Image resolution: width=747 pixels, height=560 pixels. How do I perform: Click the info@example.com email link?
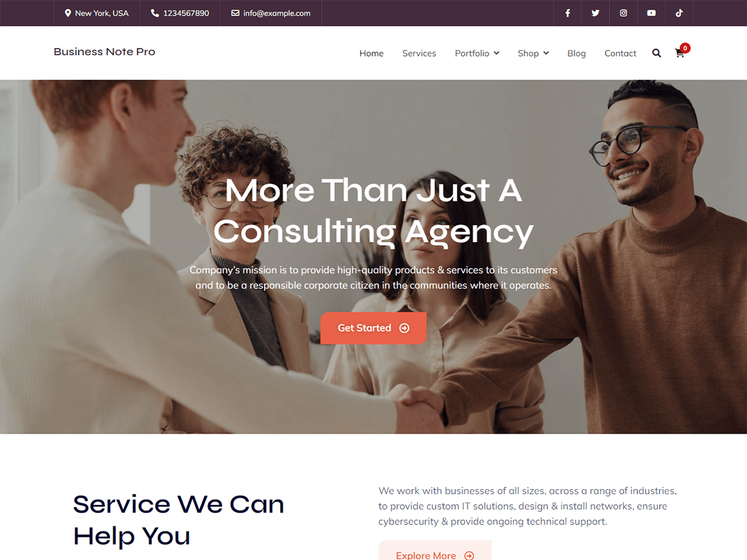pyautogui.click(x=277, y=13)
